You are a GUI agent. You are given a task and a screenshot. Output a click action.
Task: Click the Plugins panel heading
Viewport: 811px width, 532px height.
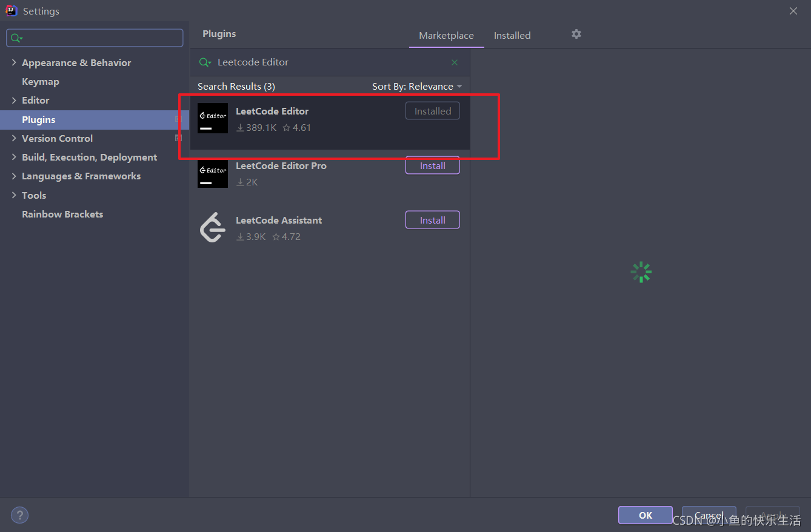[x=219, y=34]
